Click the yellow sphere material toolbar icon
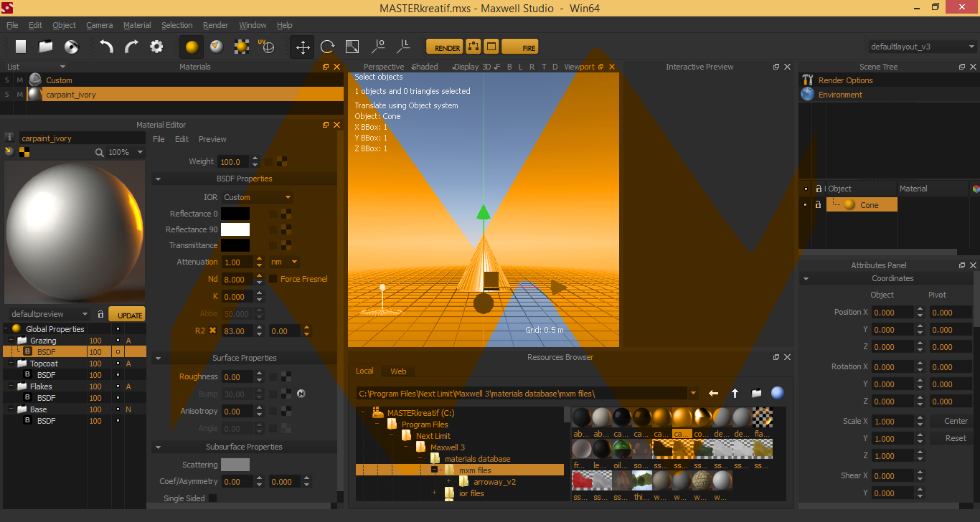 [x=192, y=47]
